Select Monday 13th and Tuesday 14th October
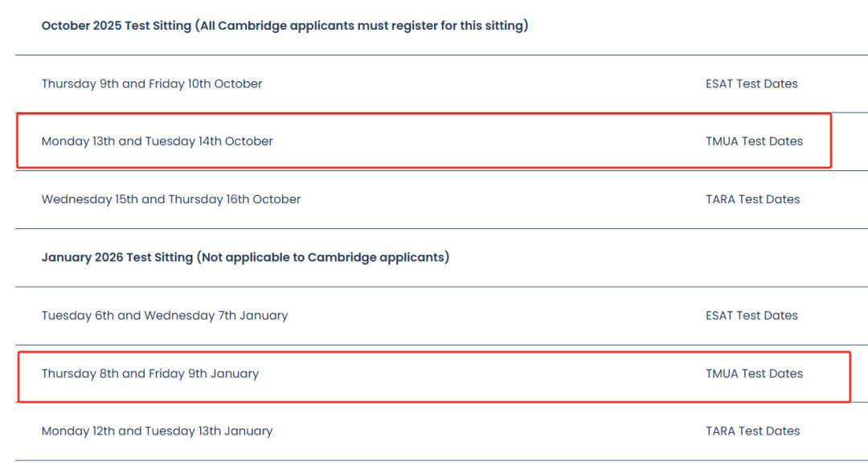Image resolution: width=868 pixels, height=470 pixels. click(158, 141)
